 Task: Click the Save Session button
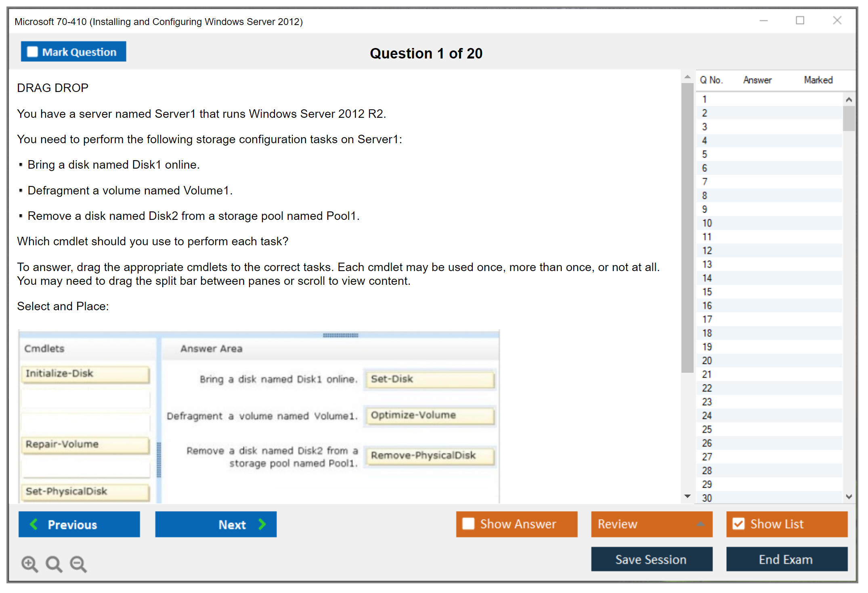(x=651, y=559)
